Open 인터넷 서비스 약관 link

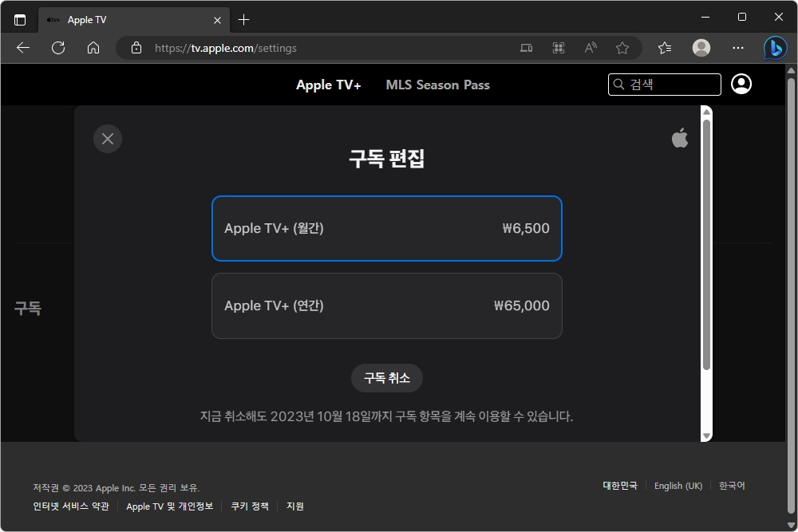pos(71,506)
